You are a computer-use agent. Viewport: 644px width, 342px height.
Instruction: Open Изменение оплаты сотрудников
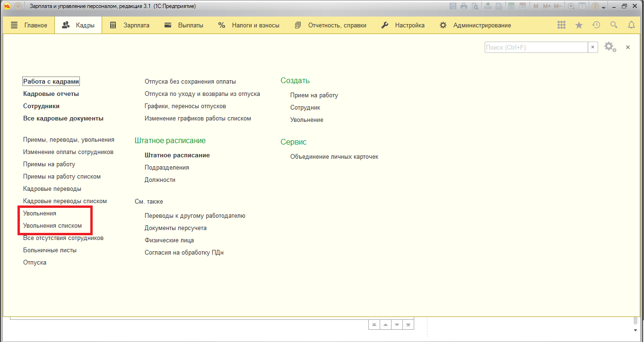coord(68,152)
